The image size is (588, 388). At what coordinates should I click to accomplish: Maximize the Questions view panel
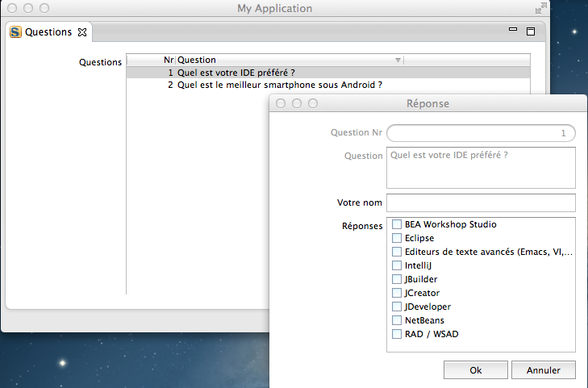click(x=531, y=31)
